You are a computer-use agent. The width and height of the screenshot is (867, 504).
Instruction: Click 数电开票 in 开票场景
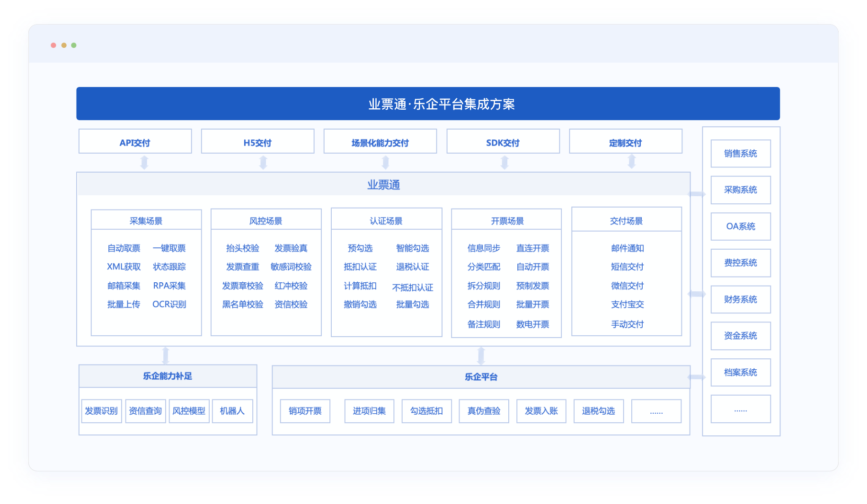coord(532,324)
